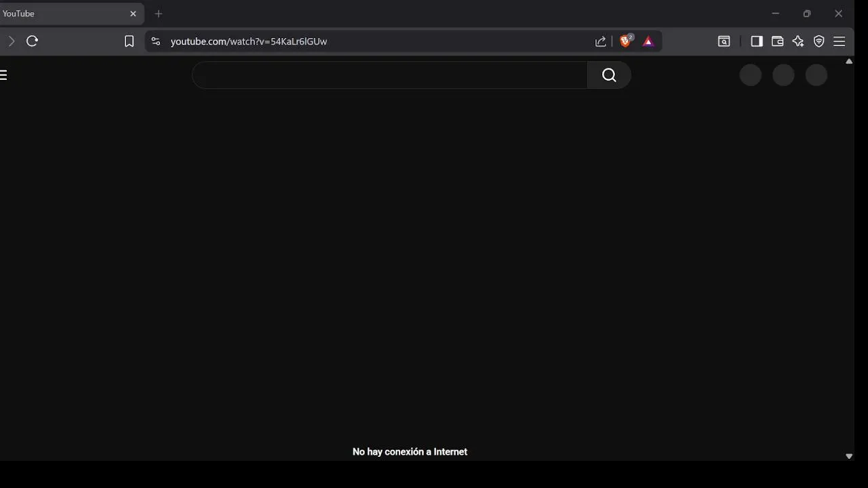Open a new tab with the plus button

pos(159,14)
